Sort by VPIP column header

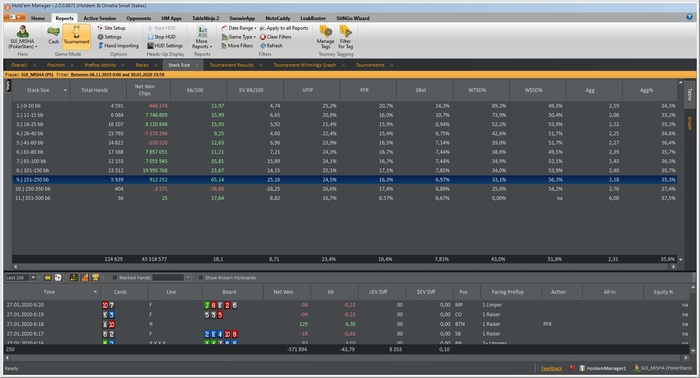[308, 90]
